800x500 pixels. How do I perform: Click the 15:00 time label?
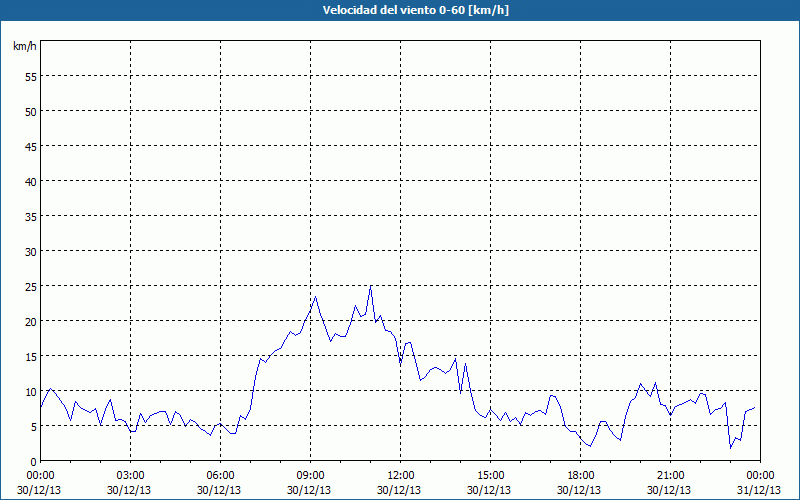[490, 476]
